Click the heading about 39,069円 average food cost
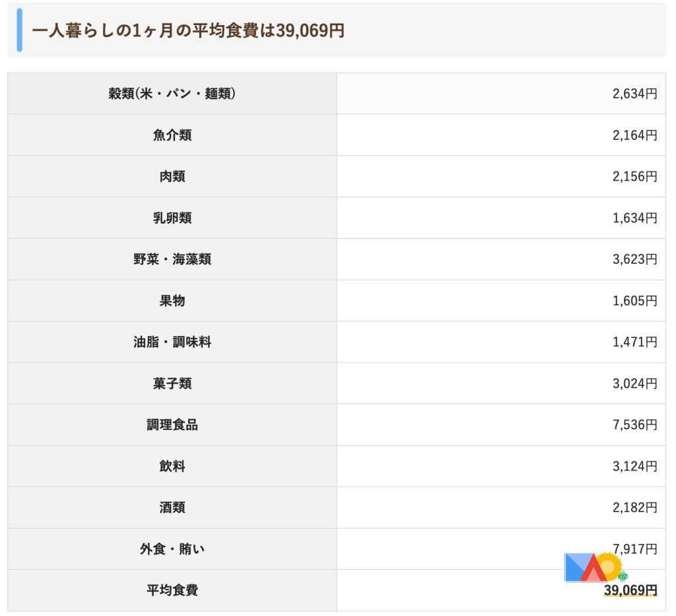Screen dimensions: 676x616 [188, 30]
